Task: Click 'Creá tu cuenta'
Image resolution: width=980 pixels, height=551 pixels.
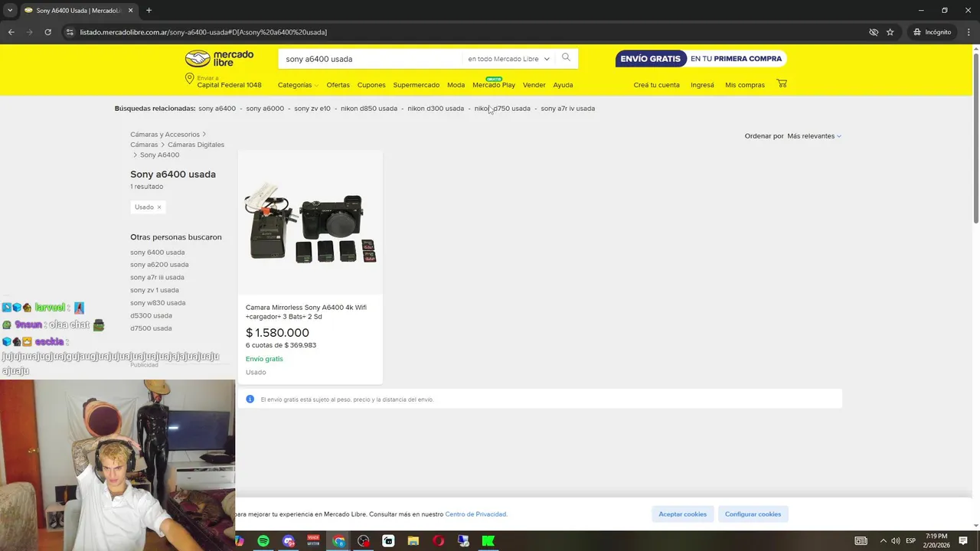Action: (x=656, y=85)
